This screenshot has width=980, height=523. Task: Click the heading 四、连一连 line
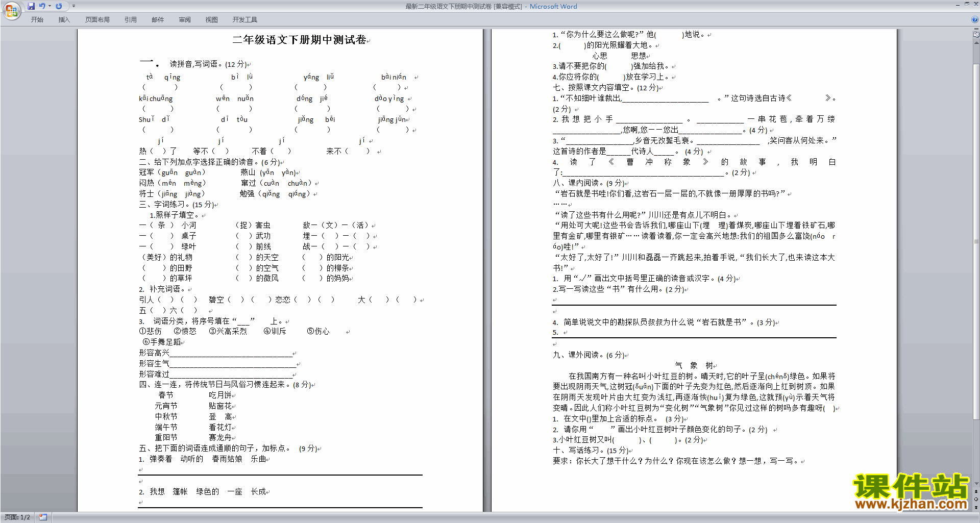click(225, 385)
